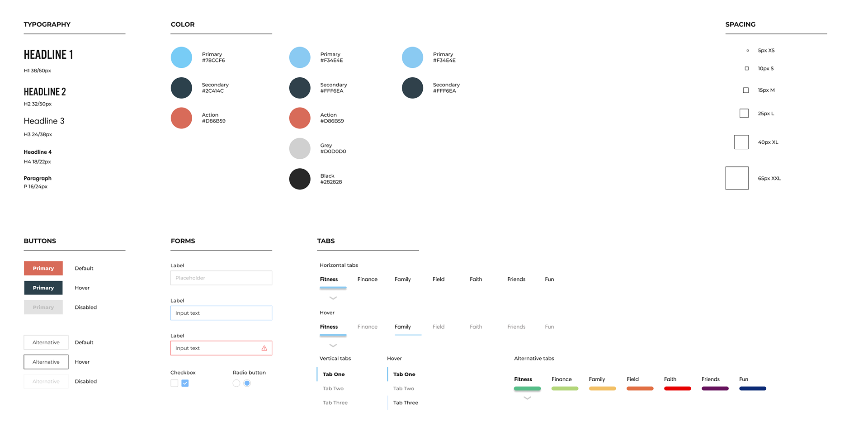This screenshot has height=431, width=868.
Task: Go to Friends tab in Horizontal tabs
Action: [x=516, y=279]
